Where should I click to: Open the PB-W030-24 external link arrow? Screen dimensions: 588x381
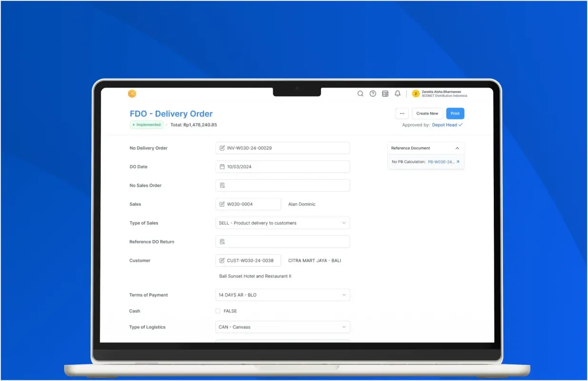[458, 162]
